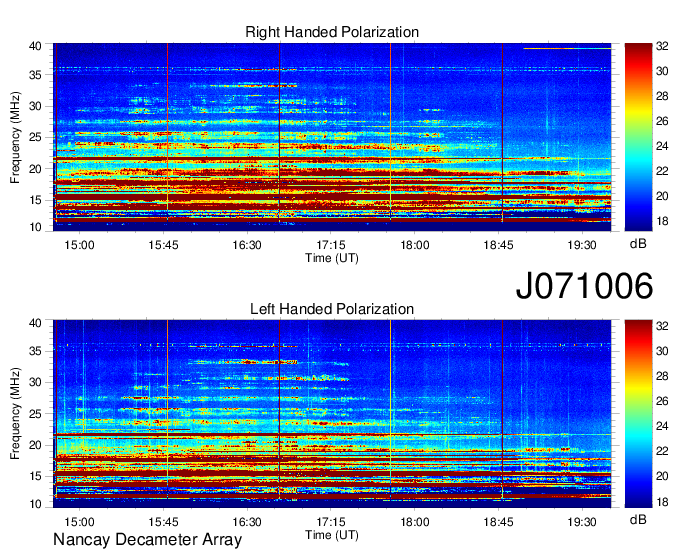
Task: Click 22 dB value on Right Handed colorbar
Action: [663, 171]
